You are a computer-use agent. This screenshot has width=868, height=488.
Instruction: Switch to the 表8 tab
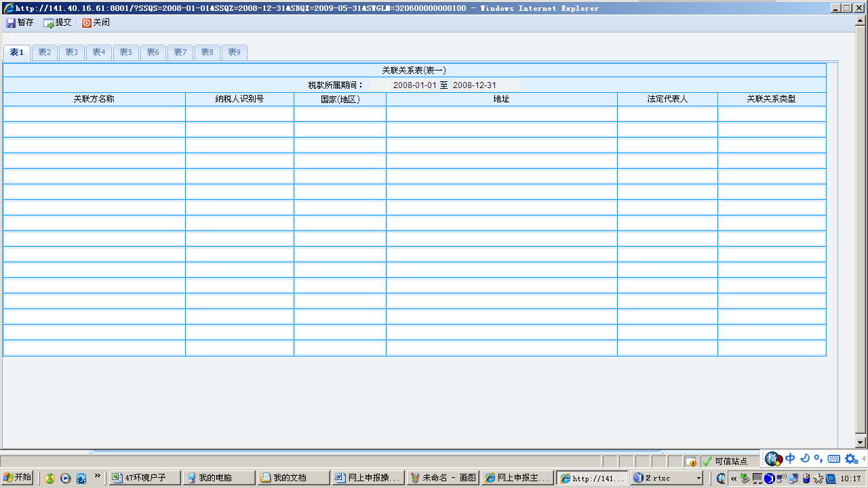coord(207,52)
